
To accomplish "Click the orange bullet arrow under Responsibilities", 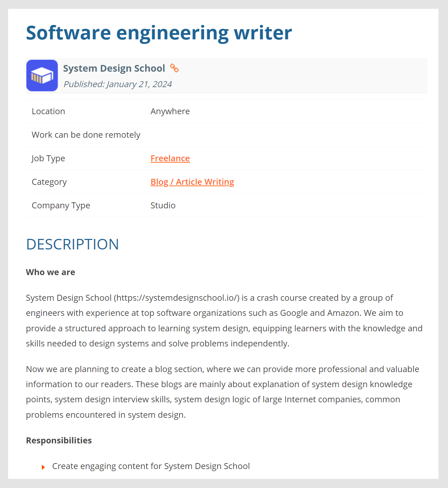I will point(43,467).
